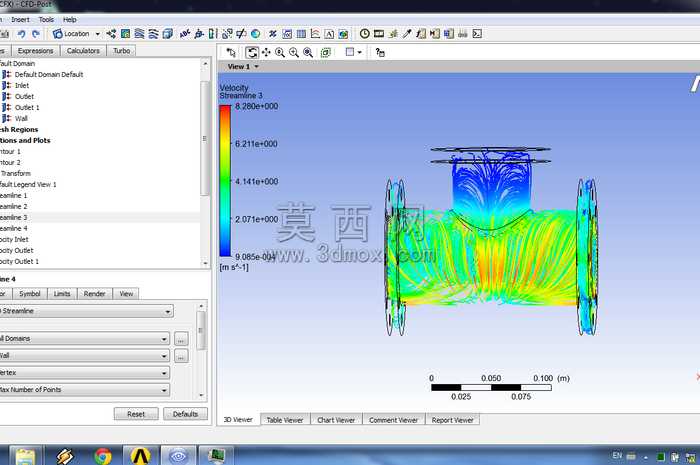Insert a Vector plot from toolbar
700x465 pixels.
(x=111, y=34)
